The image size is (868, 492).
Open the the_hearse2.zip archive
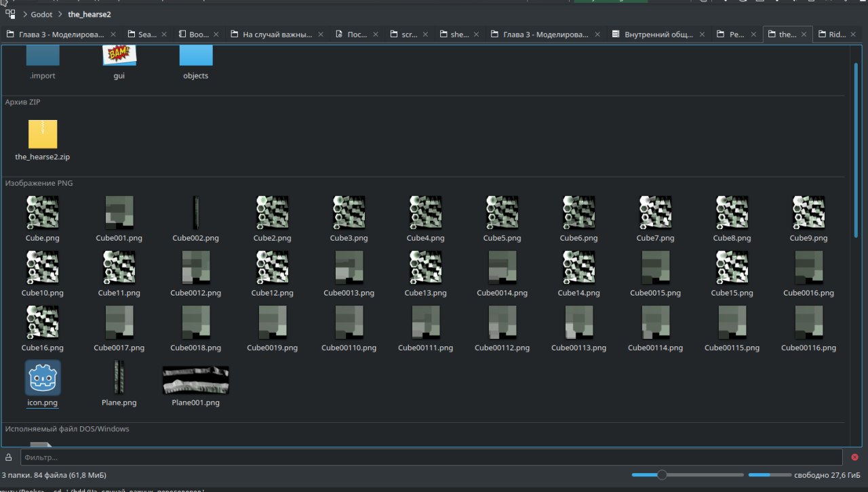[x=42, y=134]
